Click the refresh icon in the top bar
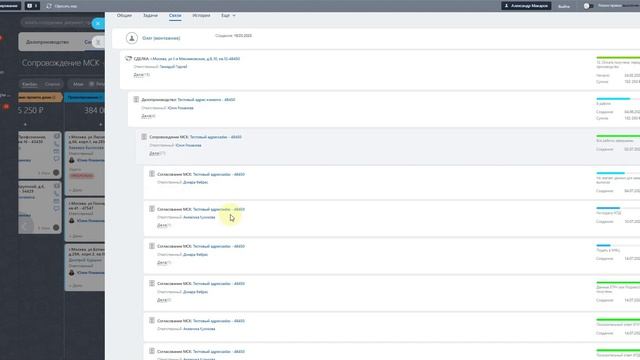 coord(49,6)
